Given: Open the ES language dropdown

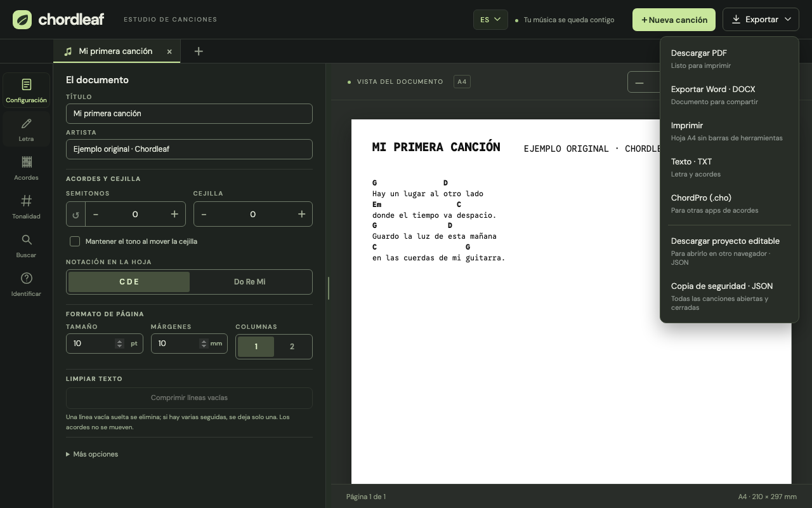Looking at the screenshot, I should 490,20.
